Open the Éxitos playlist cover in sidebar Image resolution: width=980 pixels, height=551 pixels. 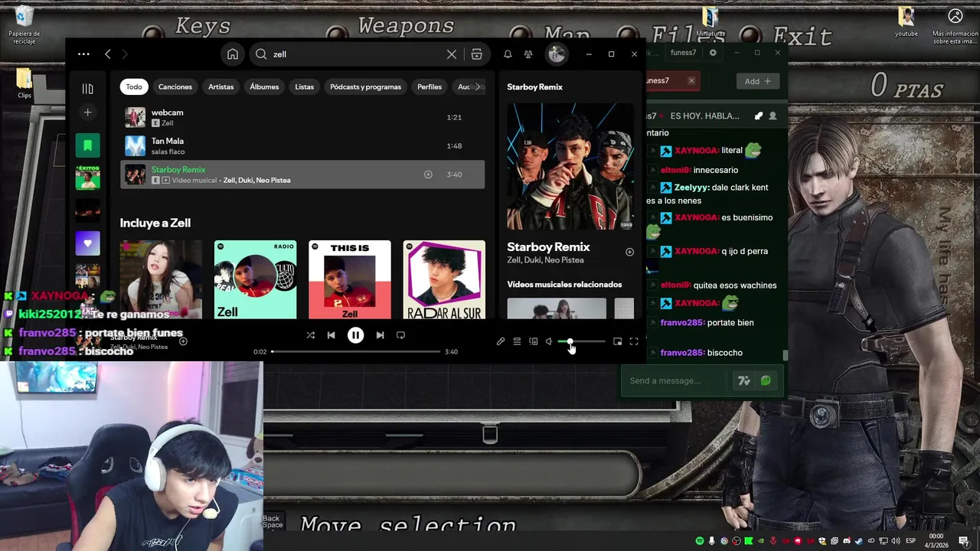(x=87, y=178)
